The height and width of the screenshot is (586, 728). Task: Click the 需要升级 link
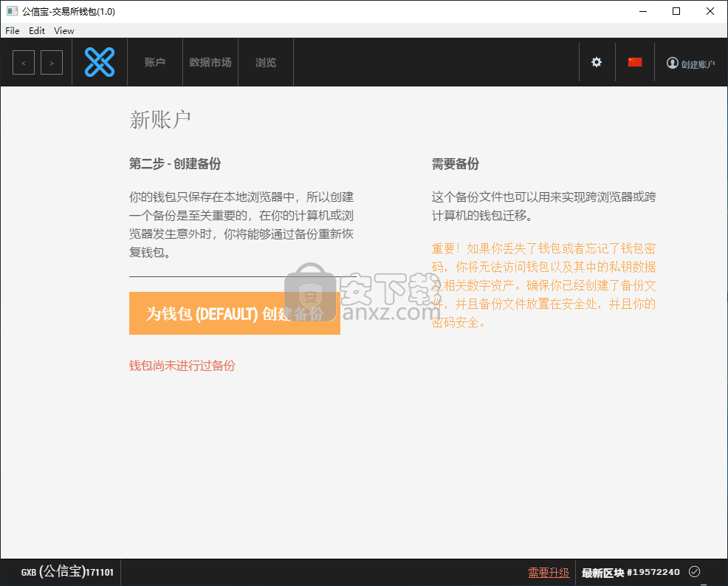point(549,573)
